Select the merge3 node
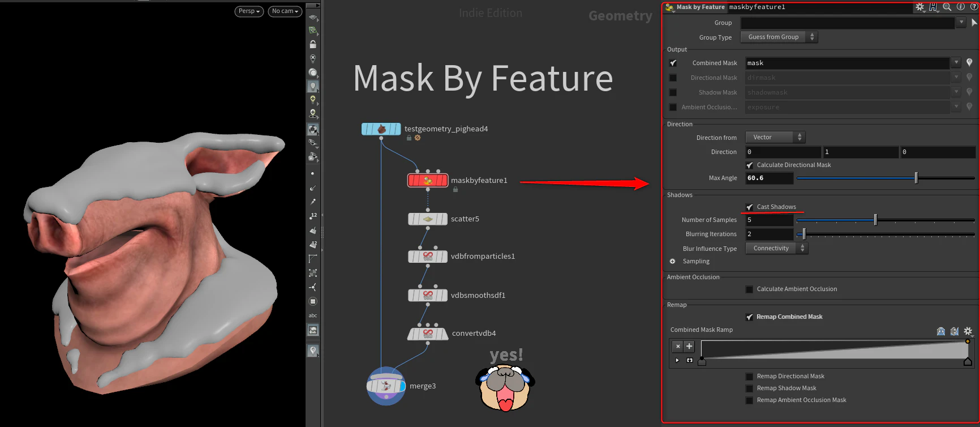980x427 pixels. click(x=386, y=386)
